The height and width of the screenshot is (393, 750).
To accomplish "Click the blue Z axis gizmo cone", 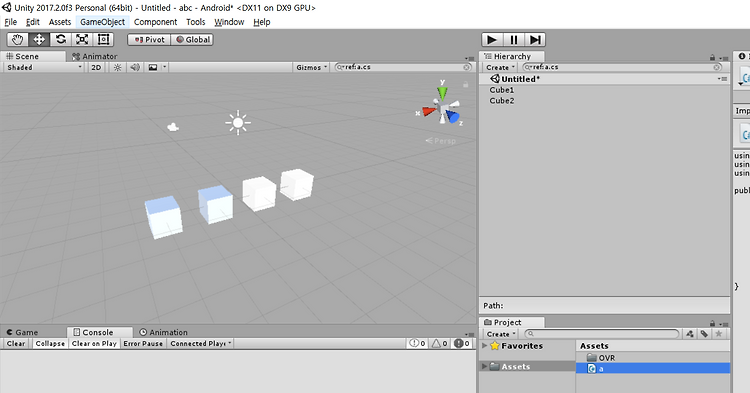I will [x=452, y=116].
